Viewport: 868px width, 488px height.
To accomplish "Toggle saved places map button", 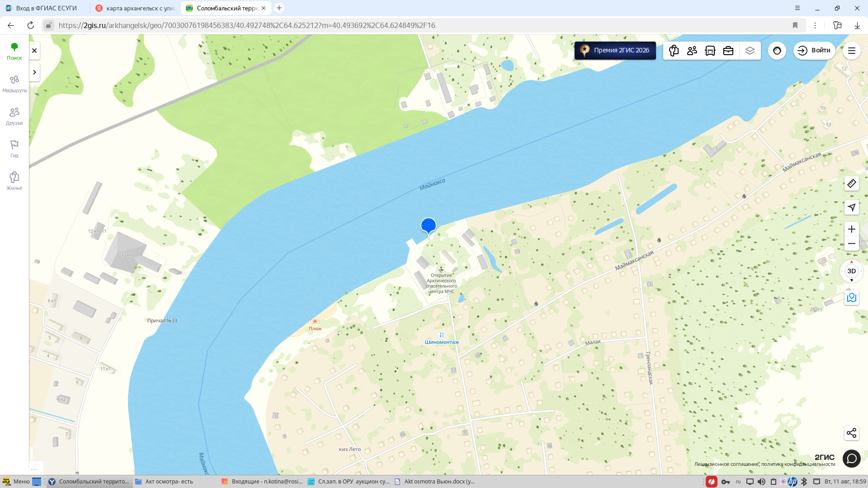I will coord(852,298).
